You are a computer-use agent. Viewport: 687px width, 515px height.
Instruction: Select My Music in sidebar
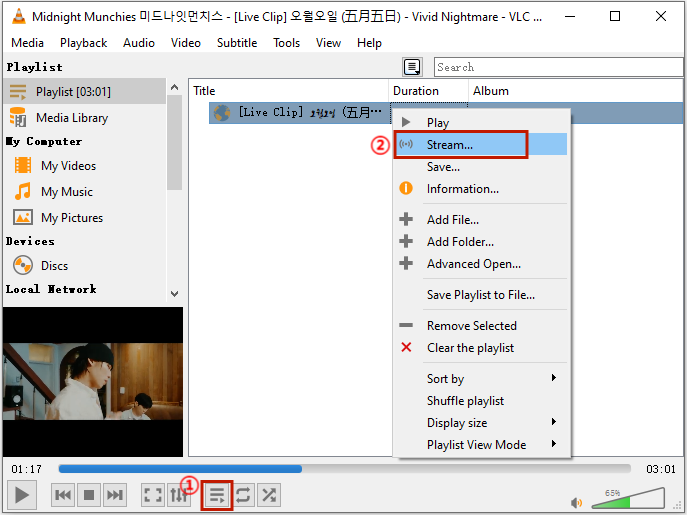(66, 192)
